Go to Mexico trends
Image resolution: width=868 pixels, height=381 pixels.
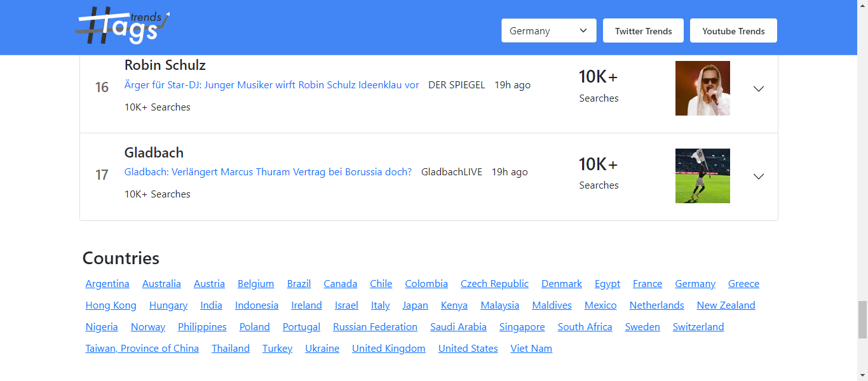click(600, 305)
